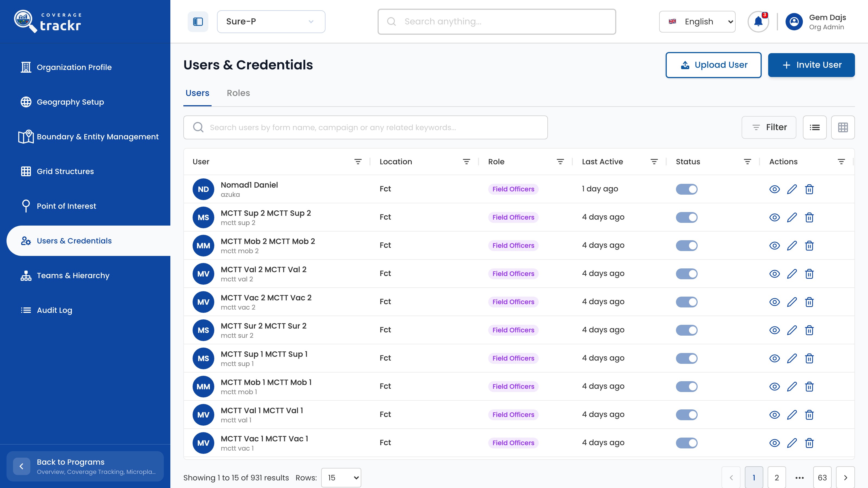The width and height of the screenshot is (868, 488).
Task: Edit the MCTT Mob 1 user
Action: (x=792, y=387)
